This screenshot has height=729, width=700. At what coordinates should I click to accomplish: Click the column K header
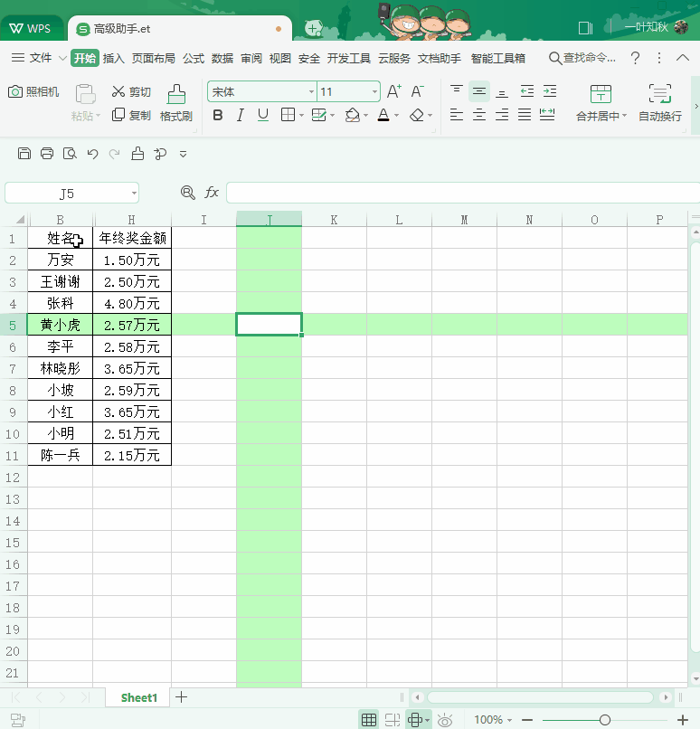point(335,220)
